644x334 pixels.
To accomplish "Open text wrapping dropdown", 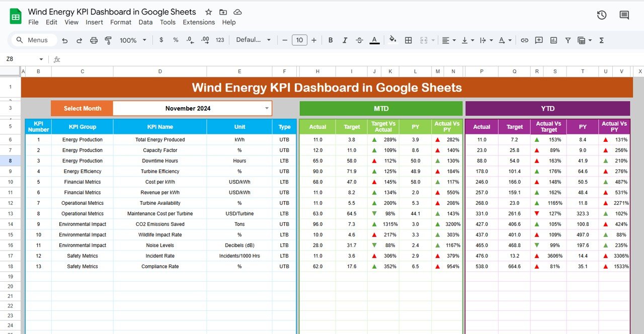I will [486, 40].
